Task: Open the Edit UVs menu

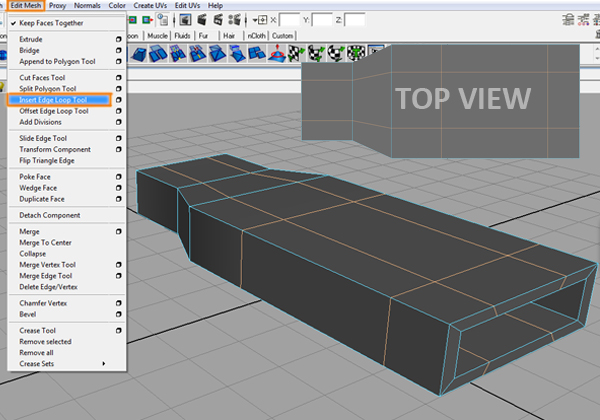Action: (x=187, y=5)
